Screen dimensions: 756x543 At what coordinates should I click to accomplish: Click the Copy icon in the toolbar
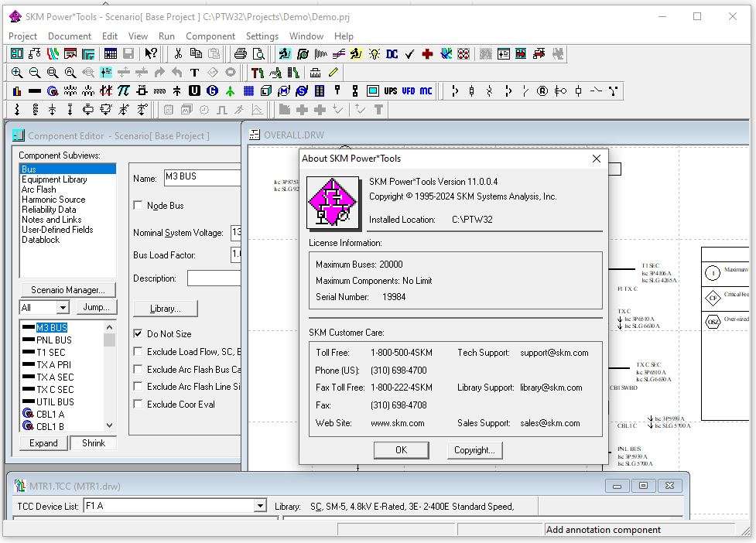pyautogui.click(x=196, y=53)
